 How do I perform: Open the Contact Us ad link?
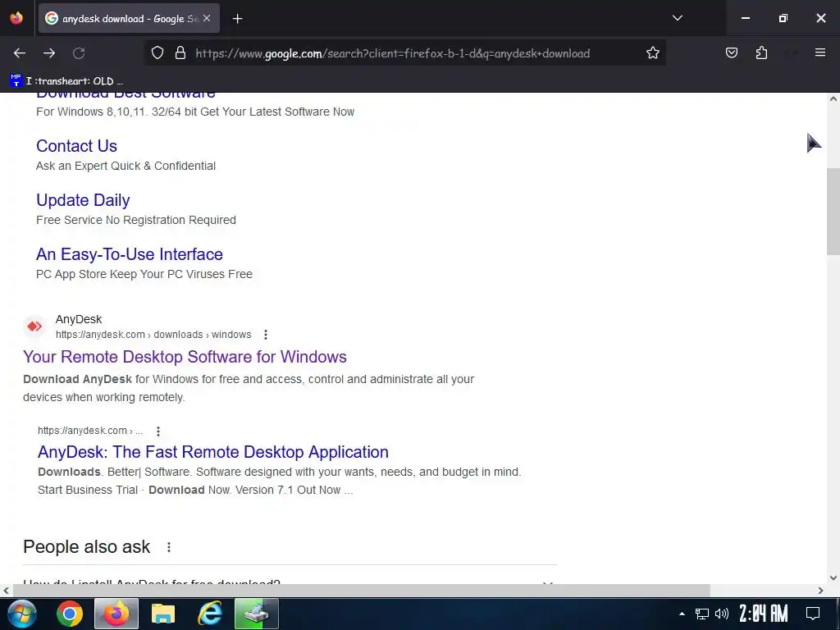tap(76, 146)
